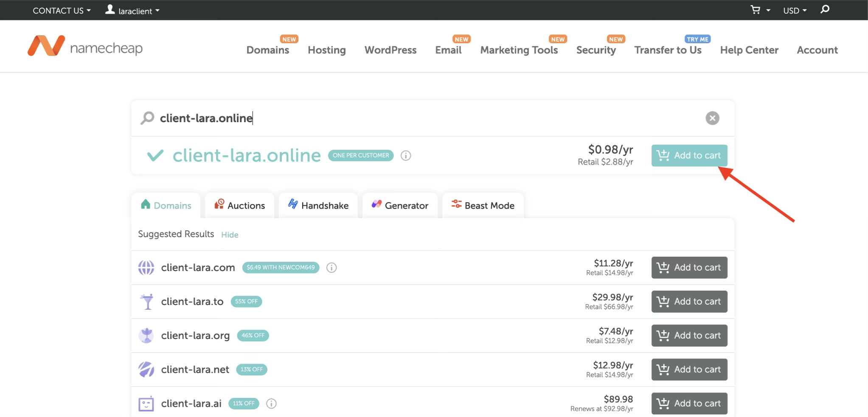Expand the Contact Us menu
This screenshot has width=868, height=417.
pyautogui.click(x=62, y=11)
